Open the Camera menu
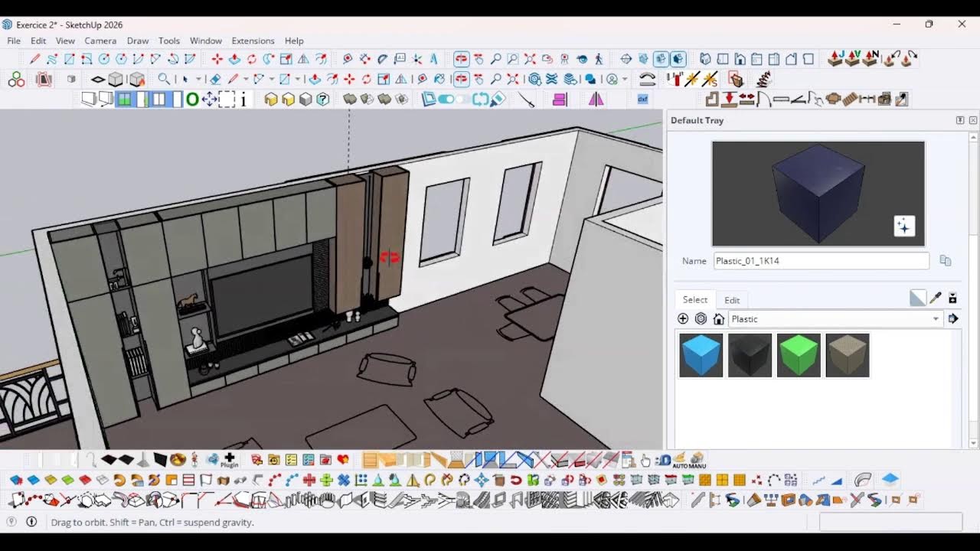 pyautogui.click(x=100, y=41)
